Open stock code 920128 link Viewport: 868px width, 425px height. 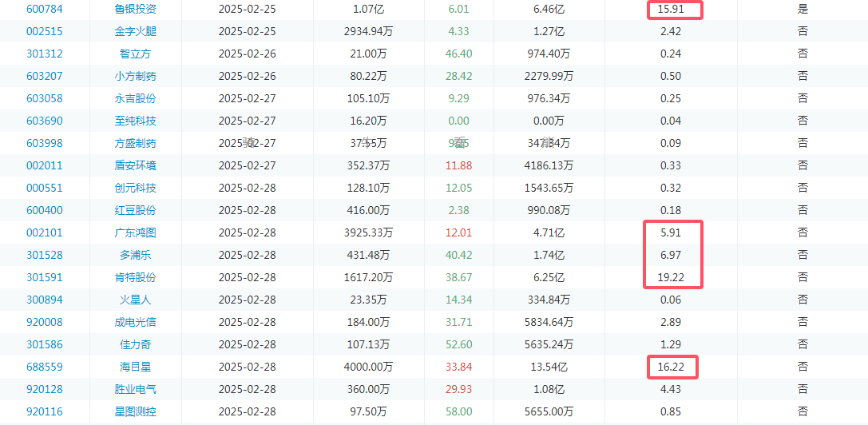tap(44, 389)
